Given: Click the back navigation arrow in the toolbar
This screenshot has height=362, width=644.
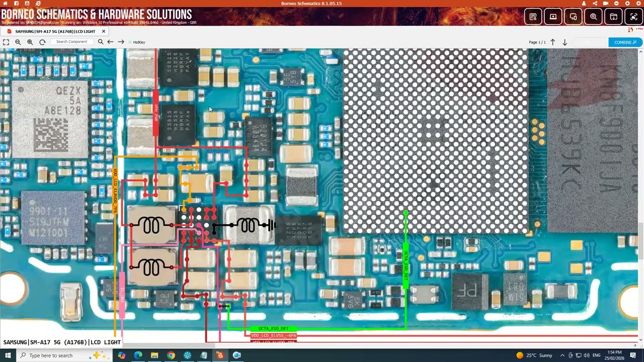Looking at the screenshot, I should 110,42.
